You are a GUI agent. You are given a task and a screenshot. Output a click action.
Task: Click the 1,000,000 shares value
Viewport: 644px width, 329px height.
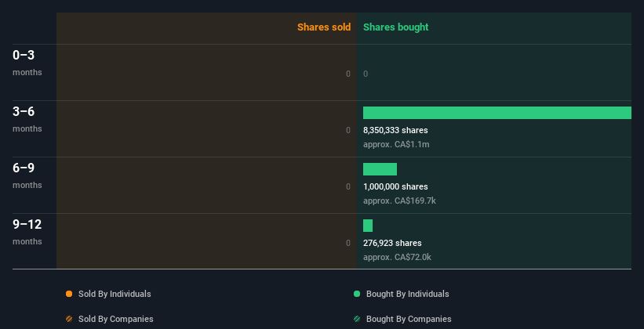[x=395, y=186]
